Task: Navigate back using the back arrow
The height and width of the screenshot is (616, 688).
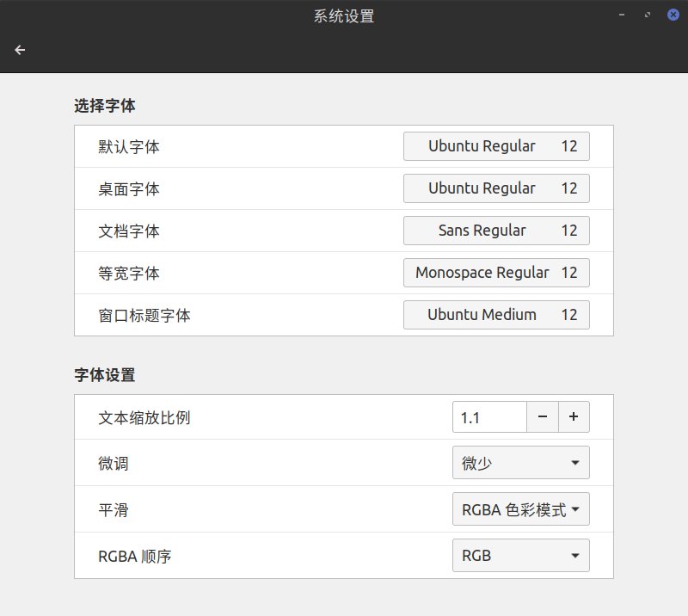Action: [x=20, y=49]
